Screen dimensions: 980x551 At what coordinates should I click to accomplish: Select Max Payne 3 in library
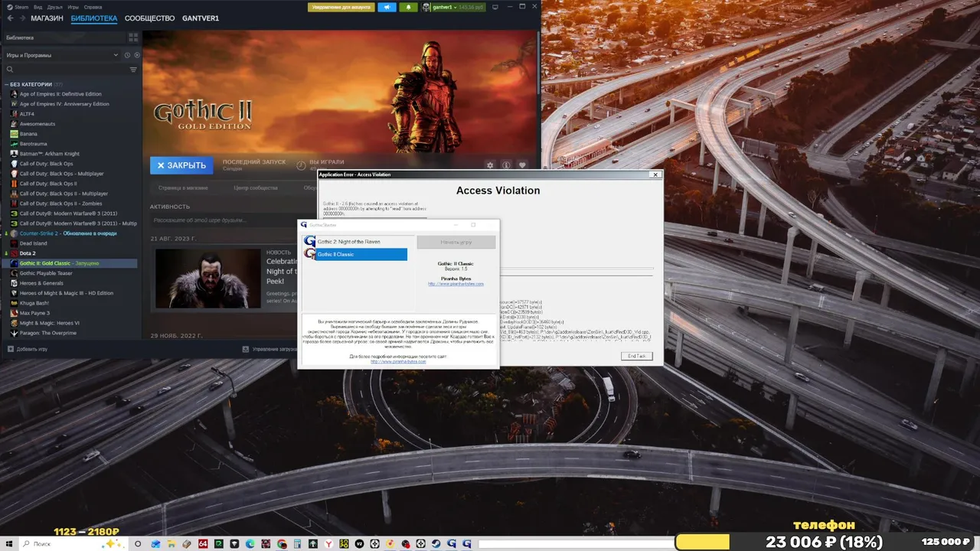coord(34,313)
